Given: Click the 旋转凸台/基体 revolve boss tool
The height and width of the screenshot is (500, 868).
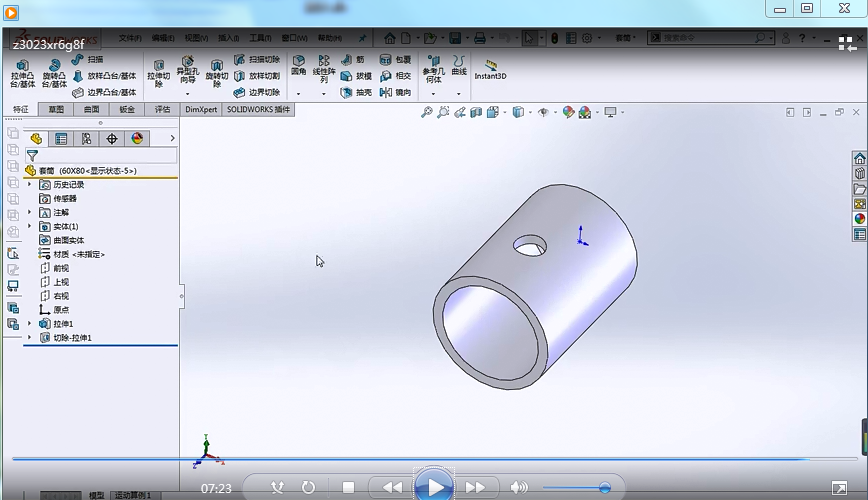Looking at the screenshot, I should [x=54, y=72].
